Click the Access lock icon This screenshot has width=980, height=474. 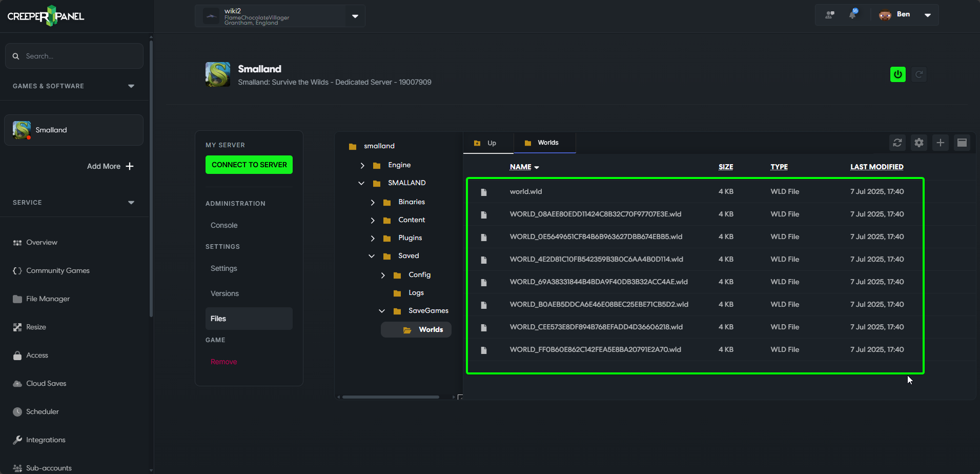coord(17,355)
